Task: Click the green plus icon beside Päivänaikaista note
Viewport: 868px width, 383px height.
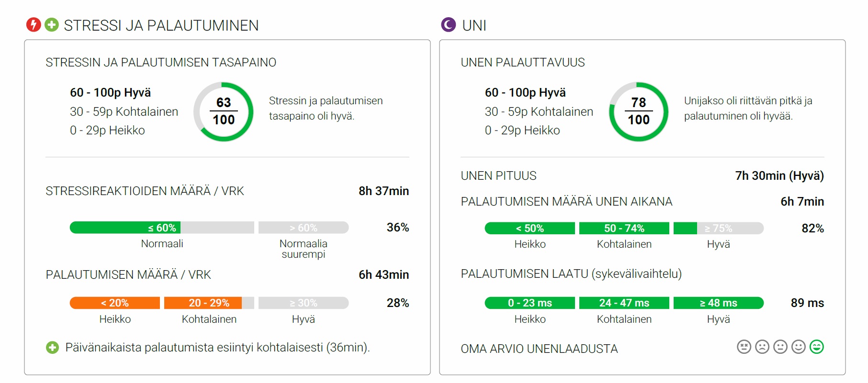Action: (52, 348)
